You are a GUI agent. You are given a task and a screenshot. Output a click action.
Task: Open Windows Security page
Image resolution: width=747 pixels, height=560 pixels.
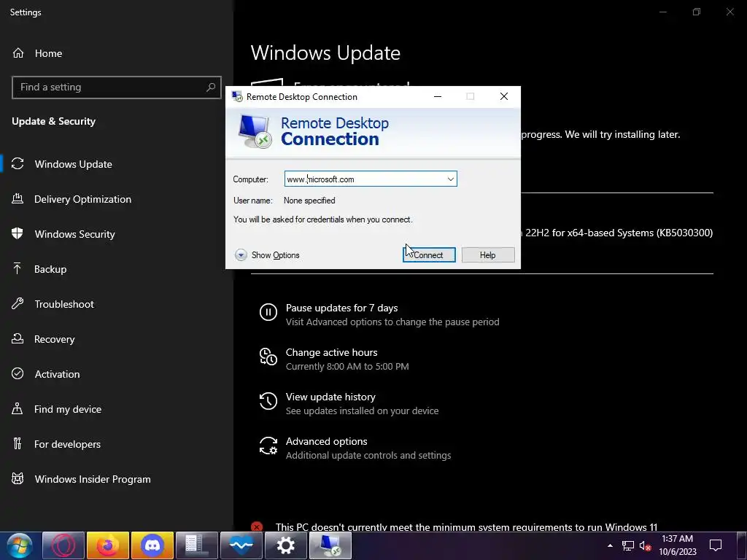(x=74, y=234)
